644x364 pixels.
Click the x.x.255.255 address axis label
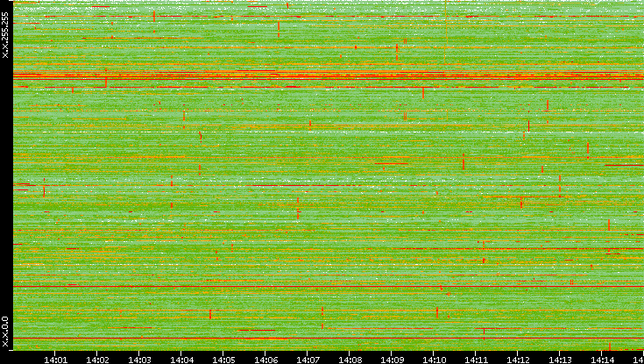[5, 35]
